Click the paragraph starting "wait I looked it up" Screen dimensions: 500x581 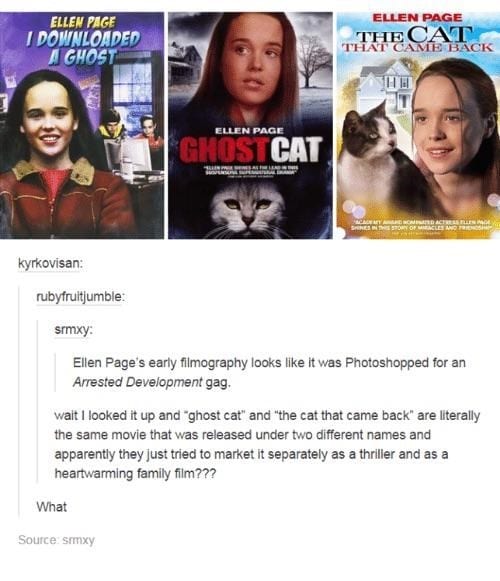point(267,444)
